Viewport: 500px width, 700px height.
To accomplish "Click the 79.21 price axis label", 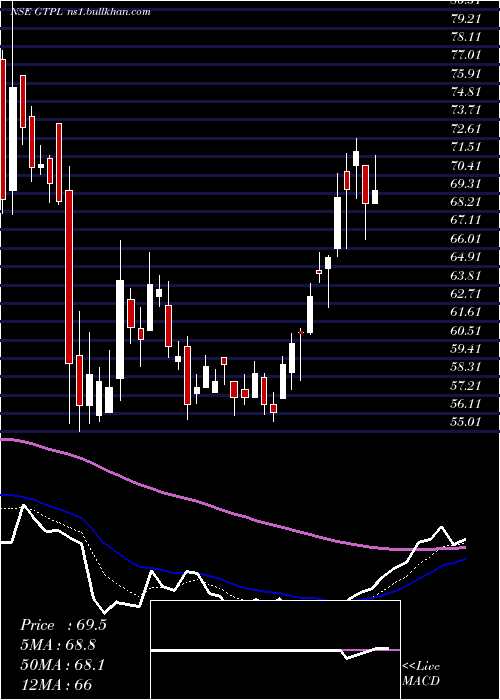I will pyautogui.click(x=466, y=18).
